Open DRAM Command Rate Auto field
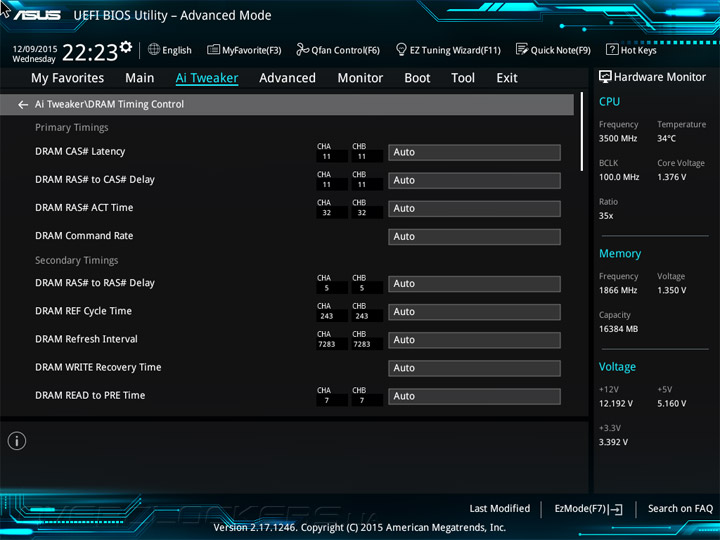Image resolution: width=720 pixels, height=540 pixels. click(474, 236)
